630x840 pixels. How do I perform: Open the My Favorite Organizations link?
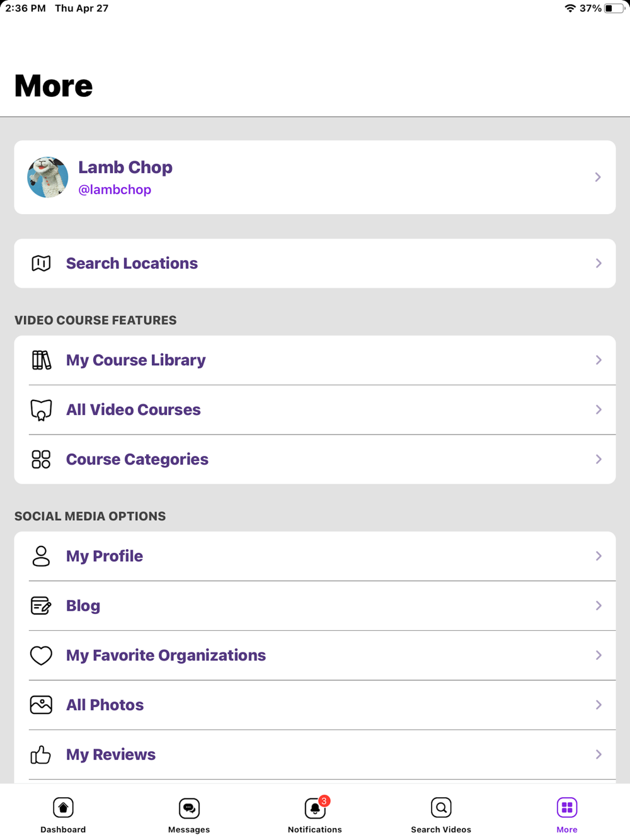tap(166, 656)
